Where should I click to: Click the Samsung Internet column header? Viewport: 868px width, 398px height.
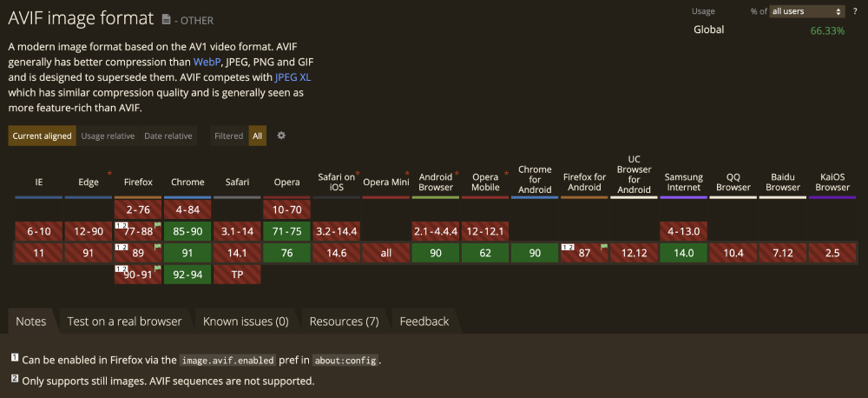tap(684, 182)
